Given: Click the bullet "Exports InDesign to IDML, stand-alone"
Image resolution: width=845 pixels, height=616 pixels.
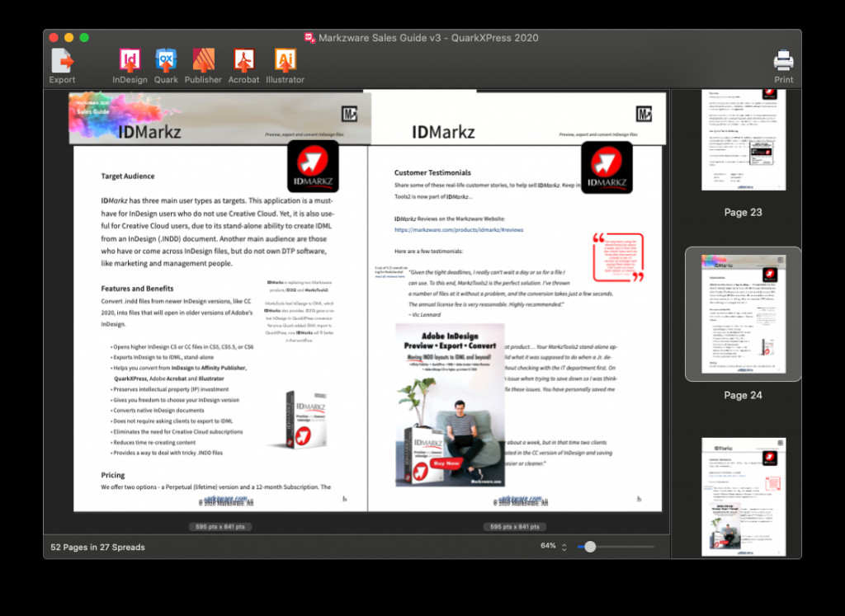Looking at the screenshot, I should 163,357.
